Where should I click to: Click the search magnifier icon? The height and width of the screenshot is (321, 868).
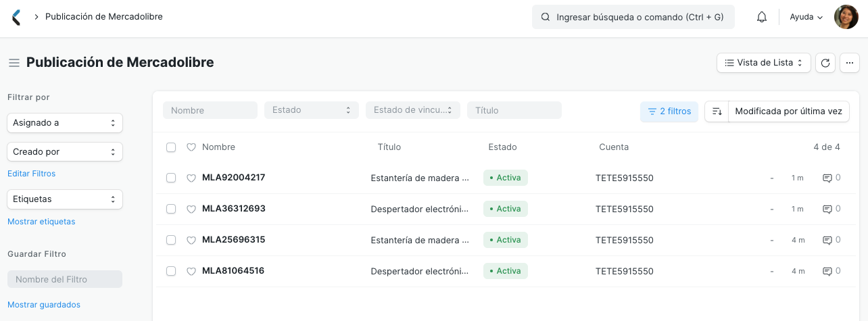click(x=545, y=17)
